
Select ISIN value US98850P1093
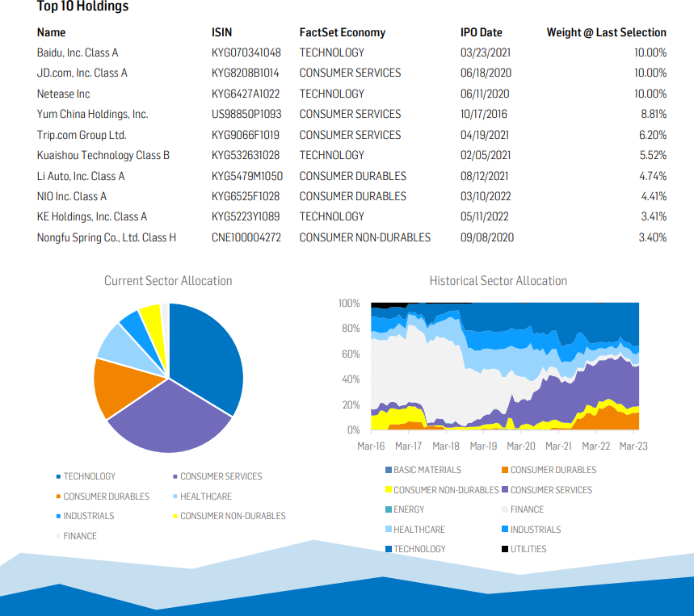246,114
